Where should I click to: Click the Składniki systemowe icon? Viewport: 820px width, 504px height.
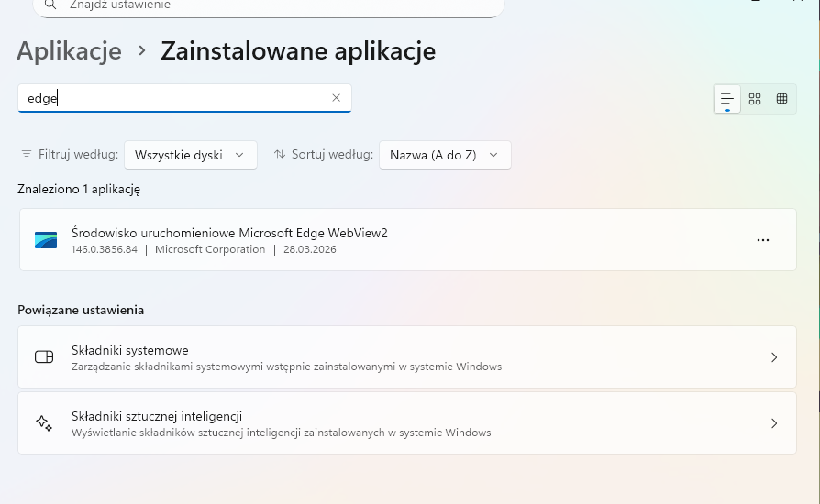[44, 357]
